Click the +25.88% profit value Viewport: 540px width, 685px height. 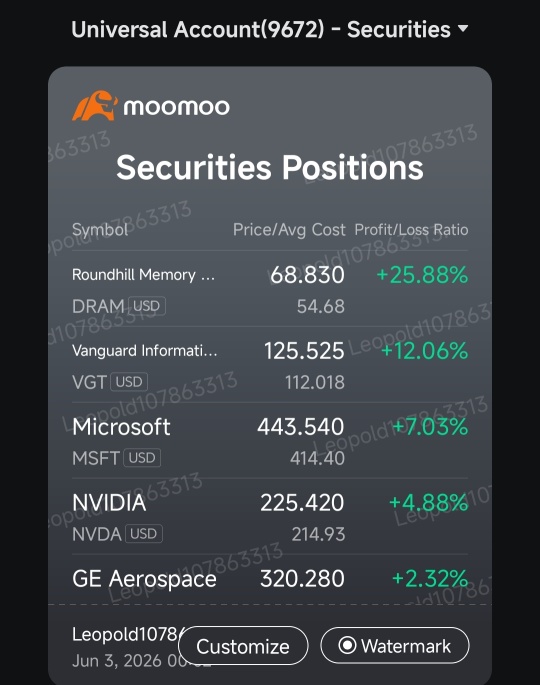point(422,275)
